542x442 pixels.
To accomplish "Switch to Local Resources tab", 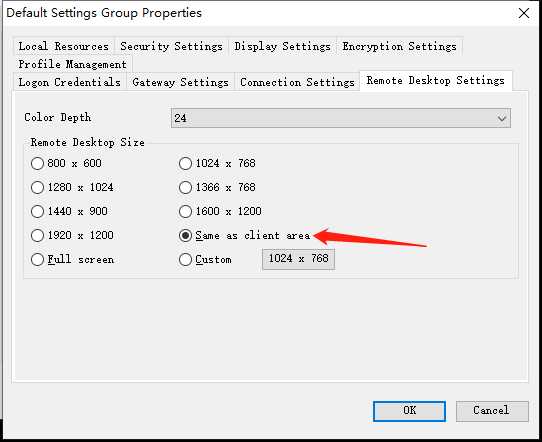I will coord(64,46).
